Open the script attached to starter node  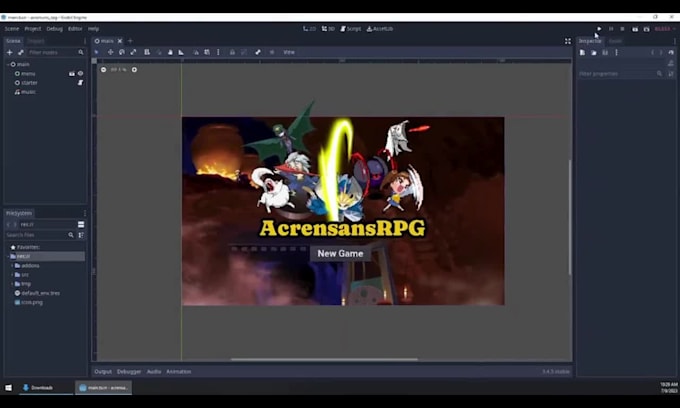coord(80,83)
